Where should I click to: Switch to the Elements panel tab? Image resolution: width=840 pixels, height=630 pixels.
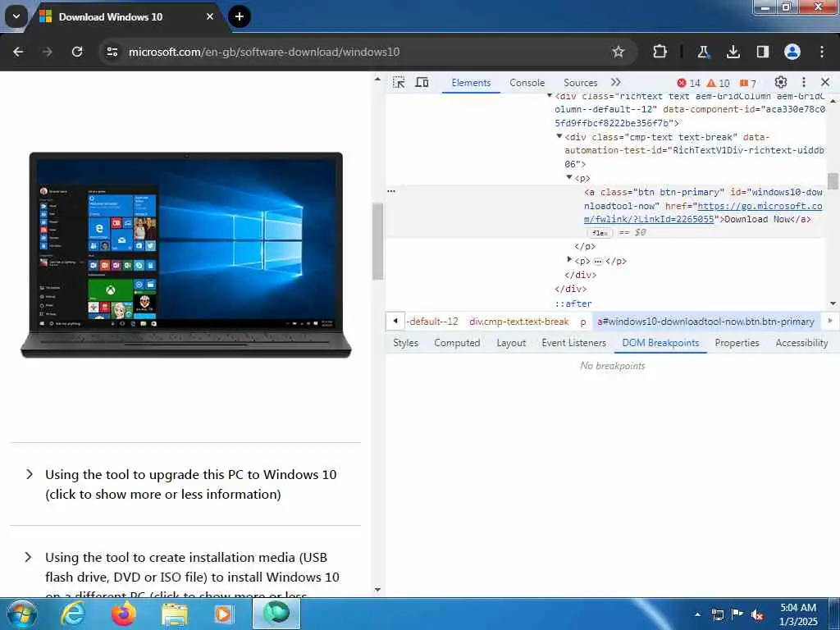tap(471, 83)
